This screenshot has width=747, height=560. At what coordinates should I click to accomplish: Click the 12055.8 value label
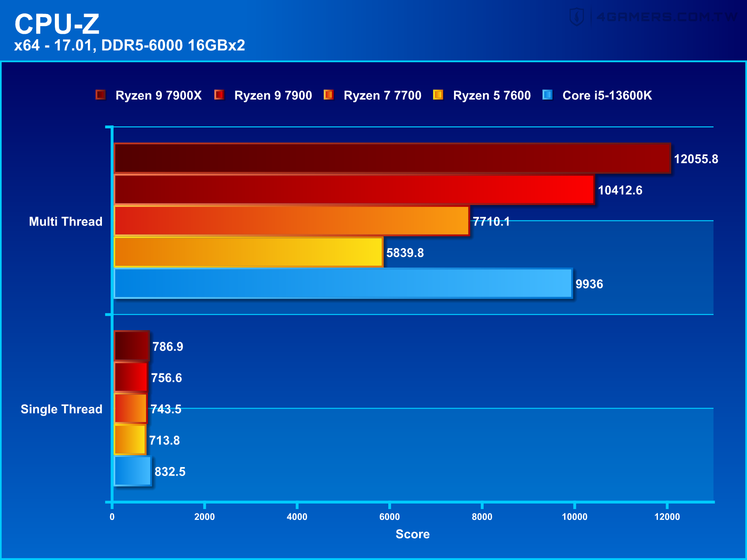coord(696,159)
